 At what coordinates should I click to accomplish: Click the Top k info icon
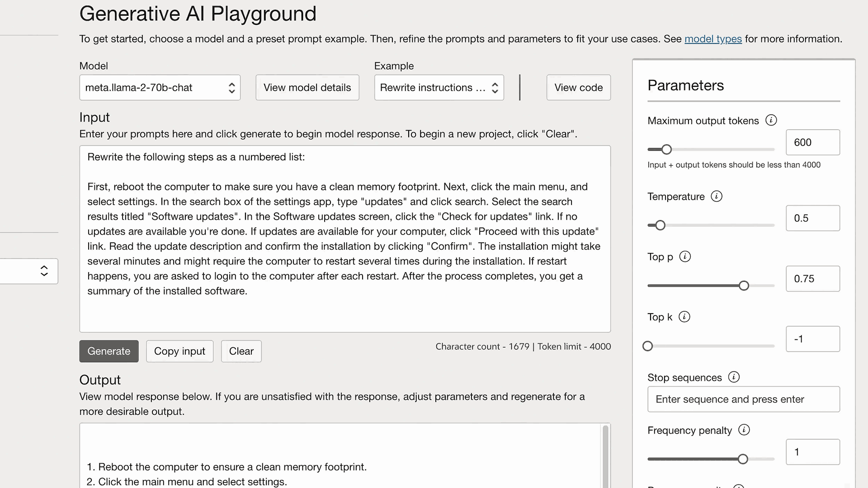[x=684, y=317]
